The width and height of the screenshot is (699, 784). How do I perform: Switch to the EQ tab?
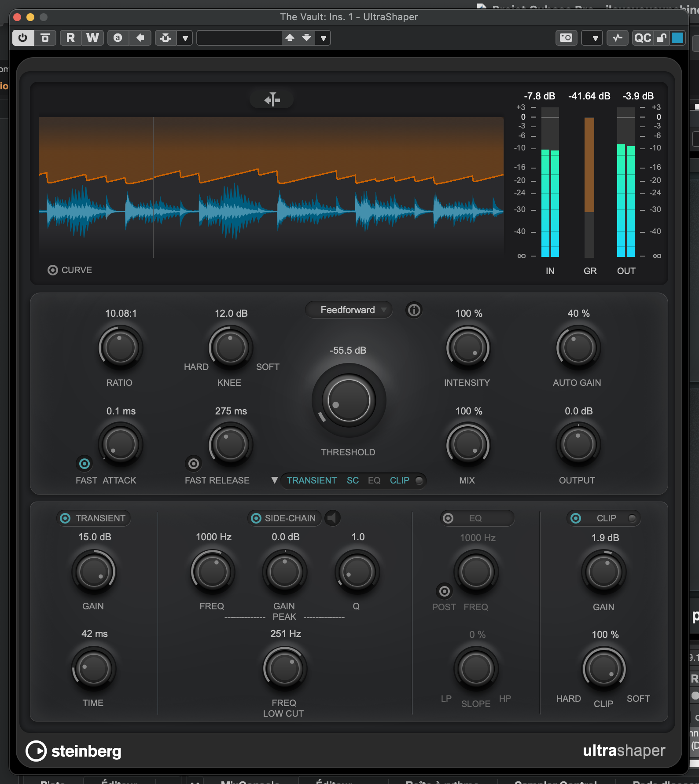click(374, 480)
